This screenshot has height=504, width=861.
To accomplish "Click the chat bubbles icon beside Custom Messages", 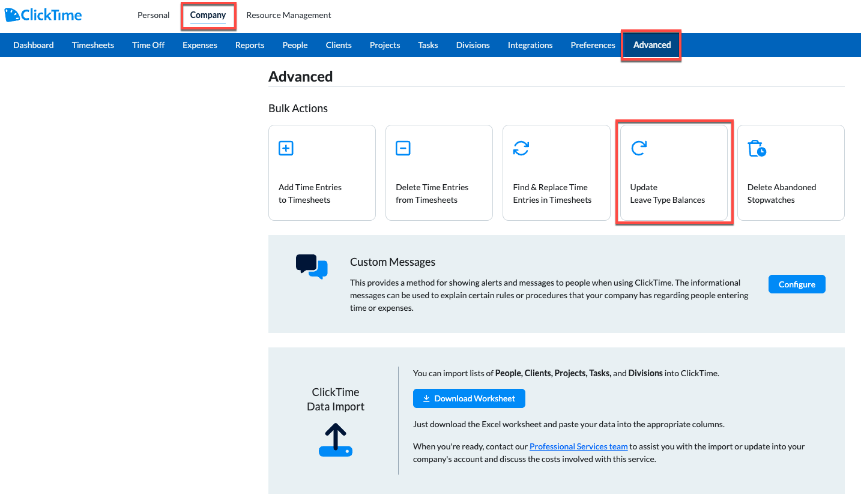I will (312, 266).
